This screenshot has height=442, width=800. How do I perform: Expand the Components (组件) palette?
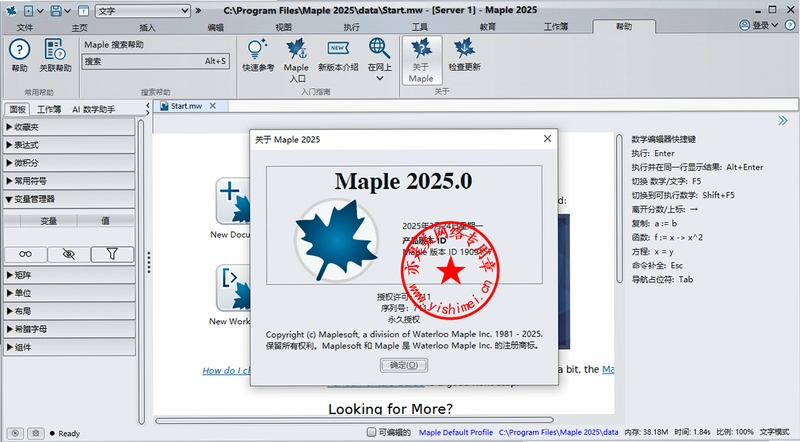69,347
